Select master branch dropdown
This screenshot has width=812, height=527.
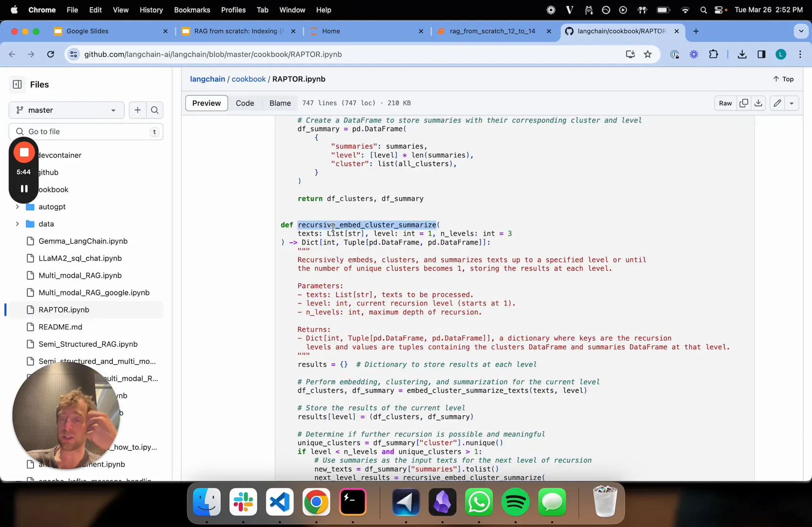click(x=66, y=110)
